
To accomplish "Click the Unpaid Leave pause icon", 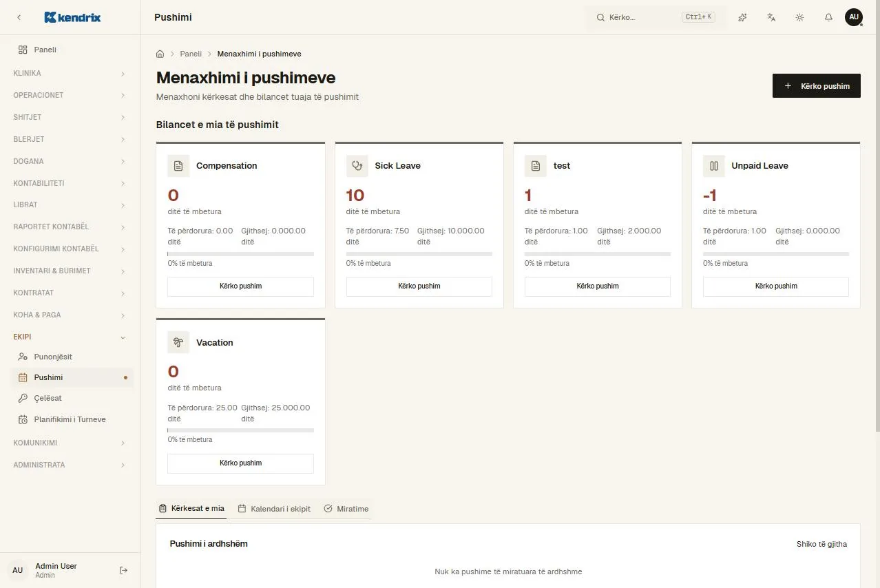I will [x=714, y=166].
